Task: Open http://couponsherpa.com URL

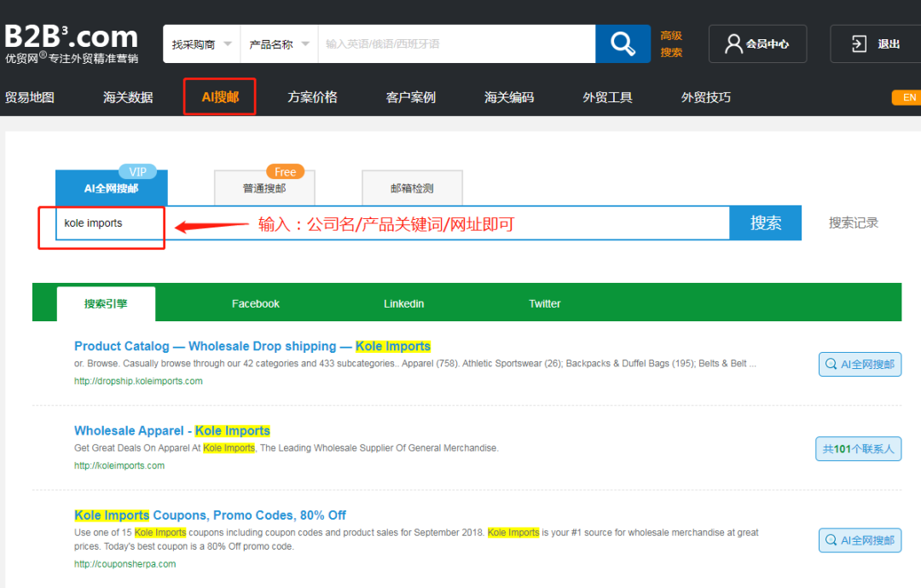Action: click(125, 564)
